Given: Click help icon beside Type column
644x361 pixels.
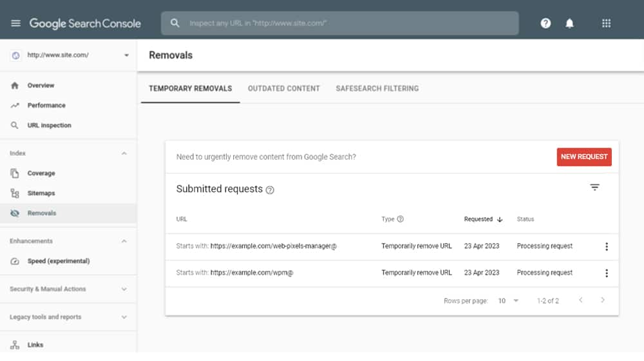Looking at the screenshot, I should click(x=400, y=219).
